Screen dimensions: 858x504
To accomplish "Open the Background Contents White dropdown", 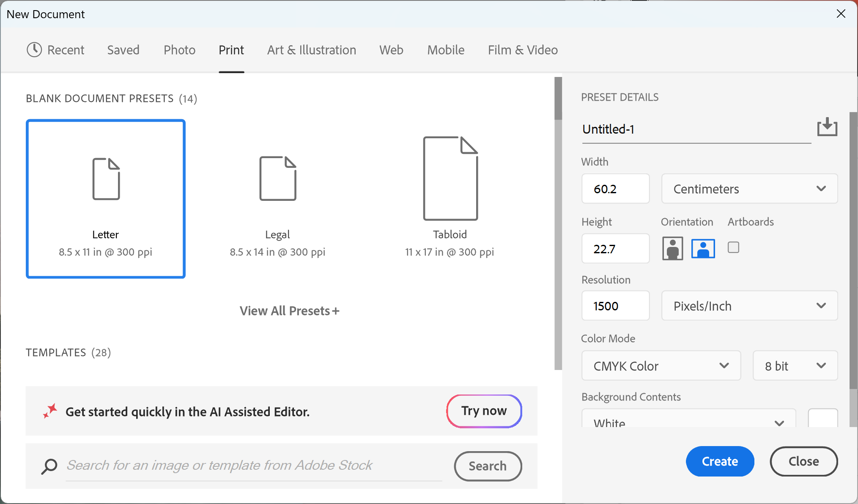I will click(x=688, y=419).
